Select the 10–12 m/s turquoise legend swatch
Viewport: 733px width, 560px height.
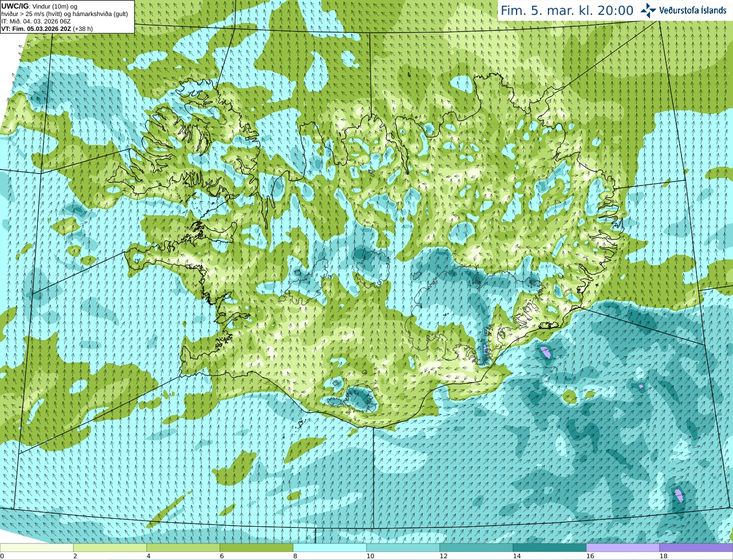403,548
